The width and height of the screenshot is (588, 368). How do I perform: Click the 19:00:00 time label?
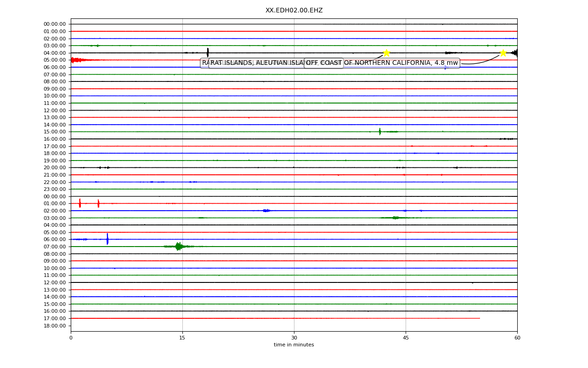55,161
